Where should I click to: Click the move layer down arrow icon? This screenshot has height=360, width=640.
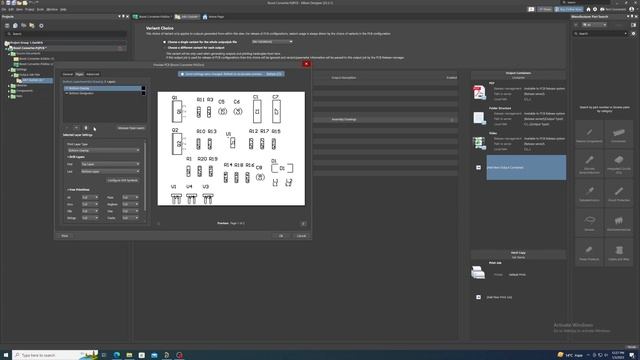tap(77, 128)
